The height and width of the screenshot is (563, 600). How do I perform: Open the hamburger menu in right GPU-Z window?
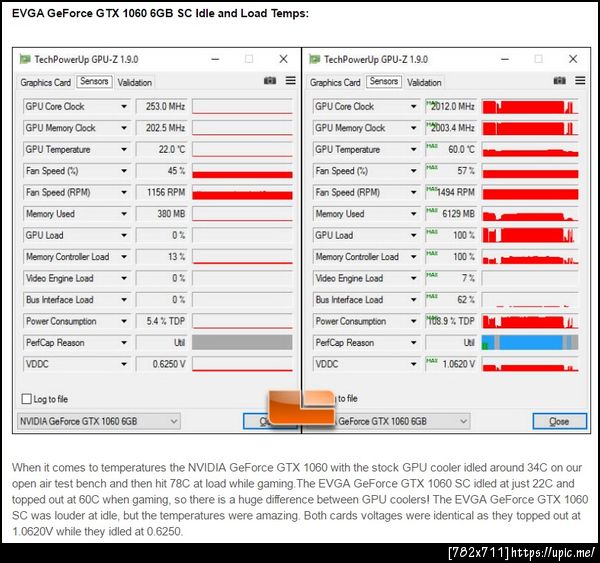click(580, 80)
